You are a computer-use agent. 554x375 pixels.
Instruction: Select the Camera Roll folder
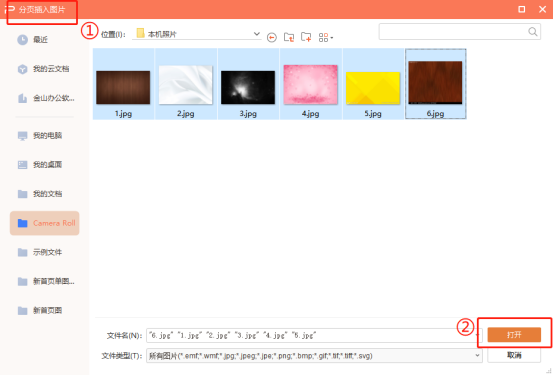tap(45, 223)
